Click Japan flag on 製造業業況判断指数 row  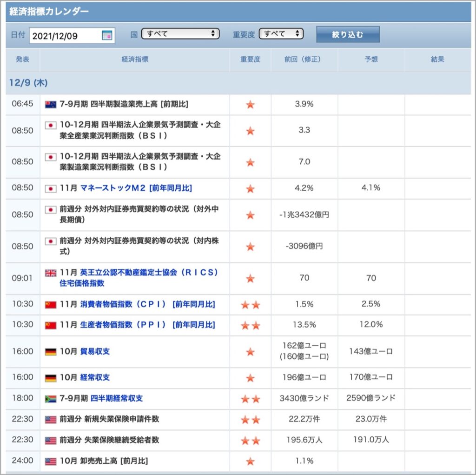pos(50,157)
